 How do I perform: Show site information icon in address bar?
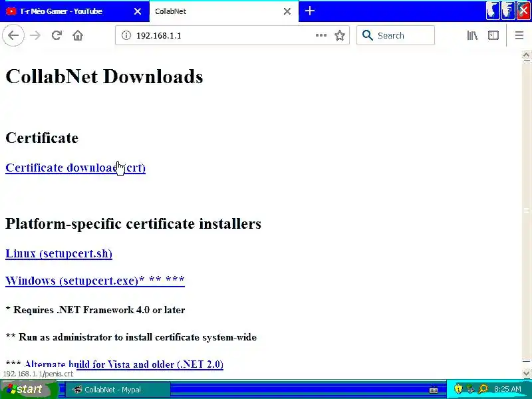tap(126, 35)
